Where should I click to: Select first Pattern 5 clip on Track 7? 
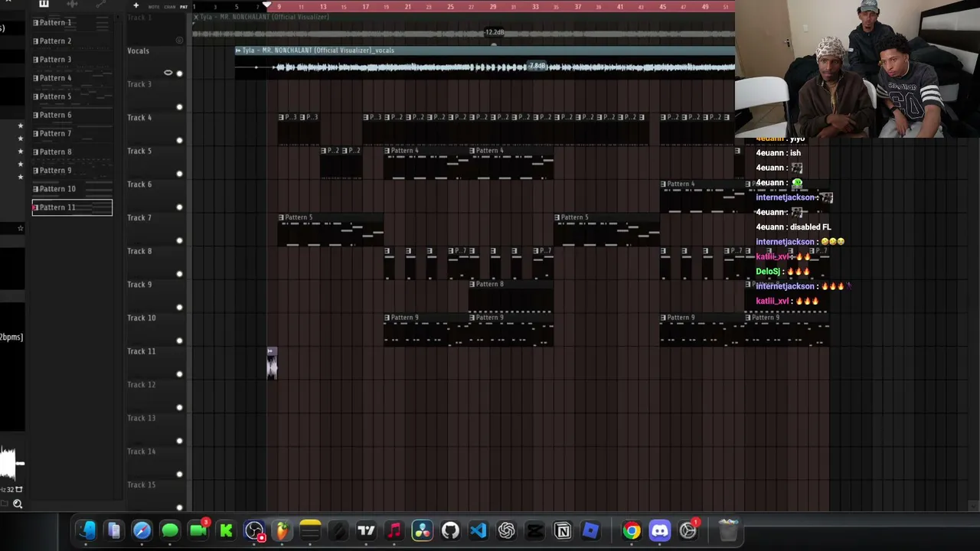click(x=331, y=230)
